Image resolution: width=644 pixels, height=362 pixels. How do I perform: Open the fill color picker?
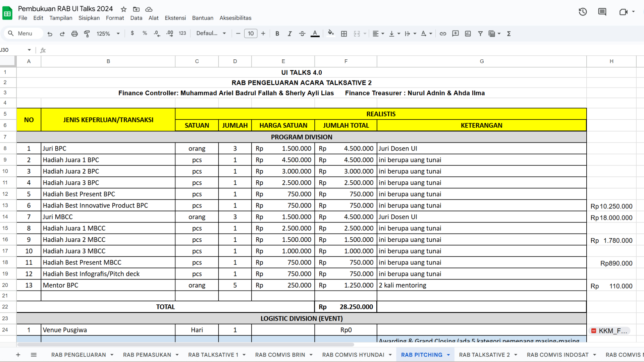click(331, 33)
